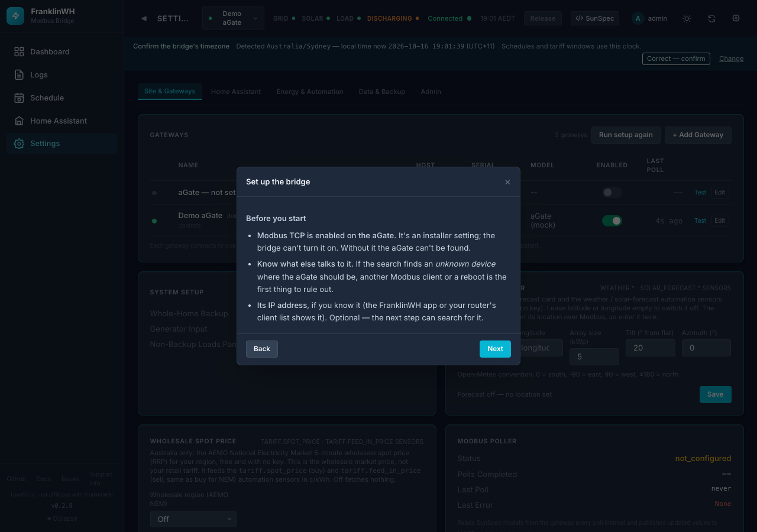Save the forecast location settings

tap(715, 394)
